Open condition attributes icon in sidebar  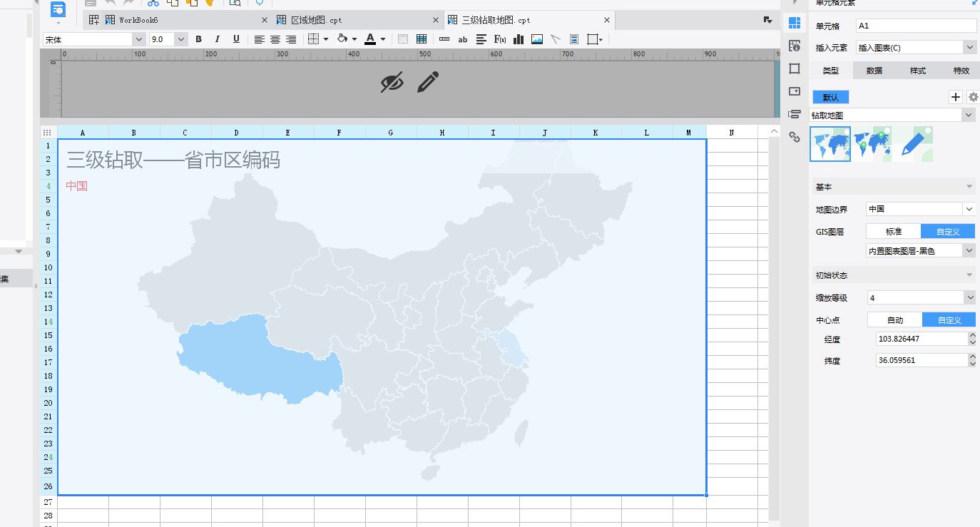tap(795, 114)
